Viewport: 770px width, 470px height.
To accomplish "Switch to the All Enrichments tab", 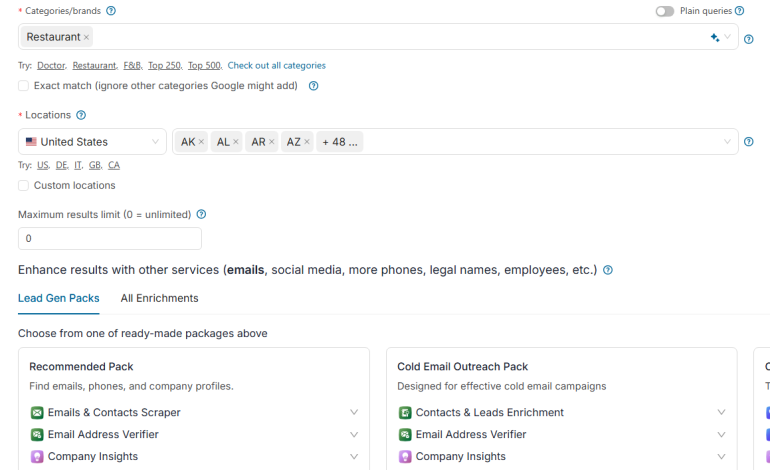I will (x=159, y=298).
